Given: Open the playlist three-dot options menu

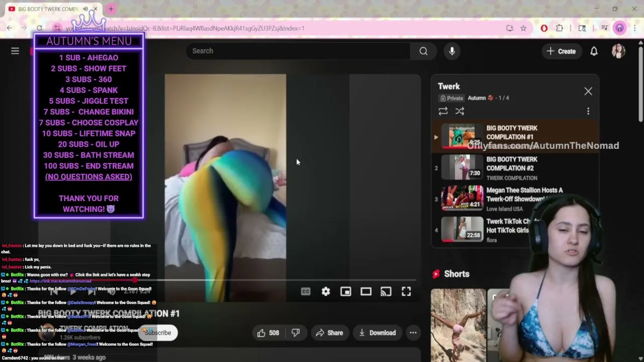Looking at the screenshot, I should pyautogui.click(x=588, y=111).
